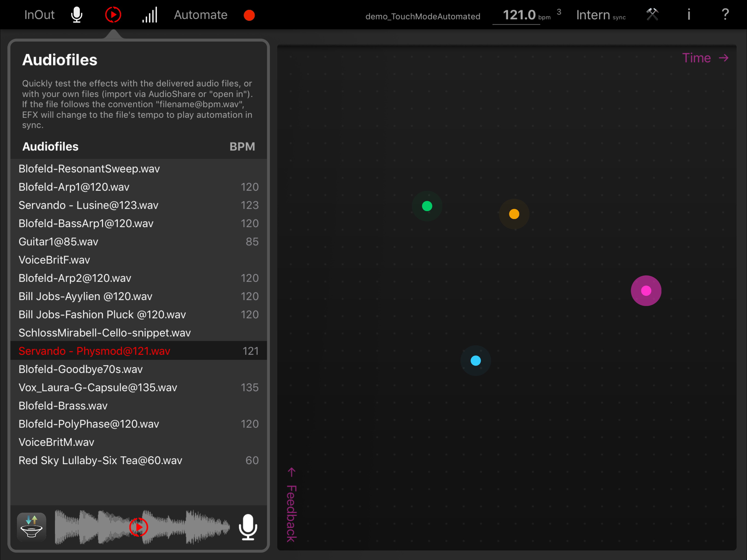Tap the microphone icon in the top bar
The image size is (747, 560).
coord(77,15)
